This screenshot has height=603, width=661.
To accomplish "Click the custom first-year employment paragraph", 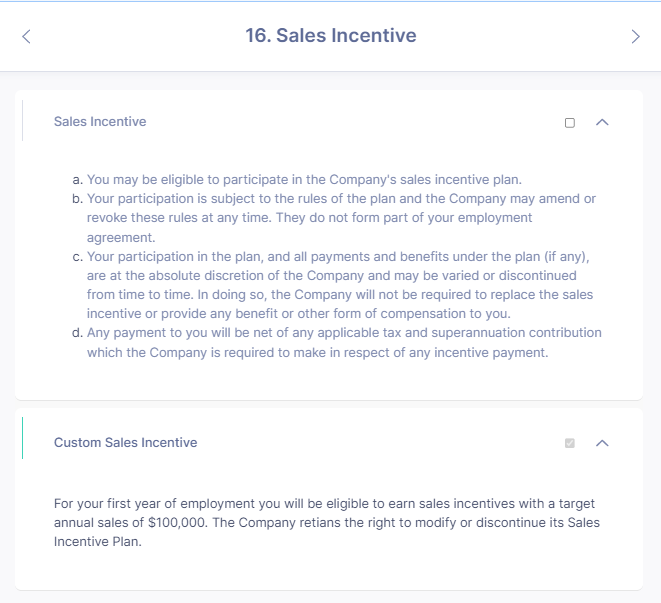I will click(327, 522).
